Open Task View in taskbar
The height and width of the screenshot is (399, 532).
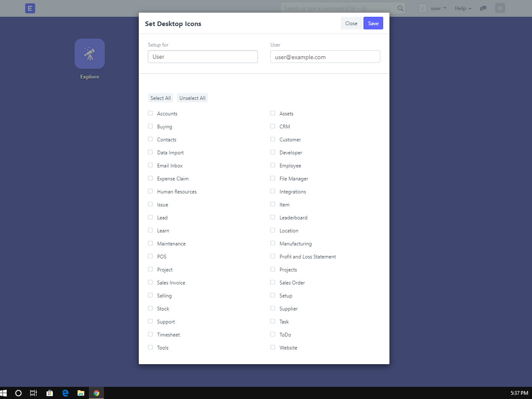(x=34, y=393)
